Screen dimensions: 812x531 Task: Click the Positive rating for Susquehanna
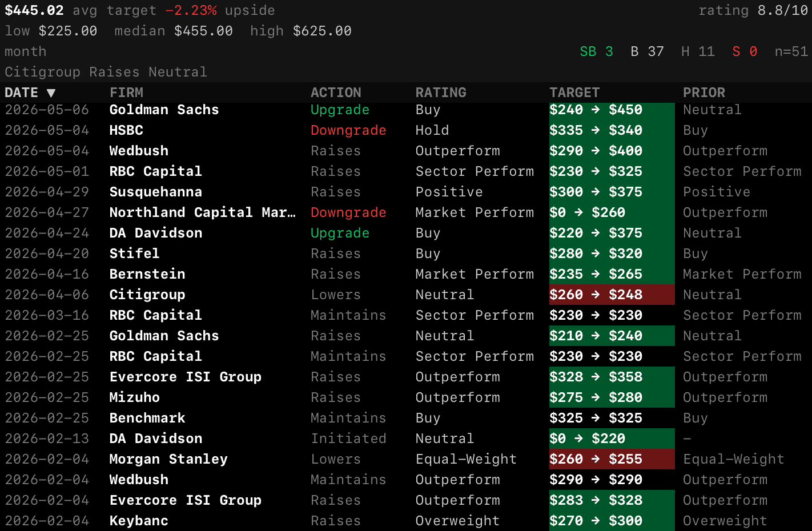pyautogui.click(x=449, y=192)
